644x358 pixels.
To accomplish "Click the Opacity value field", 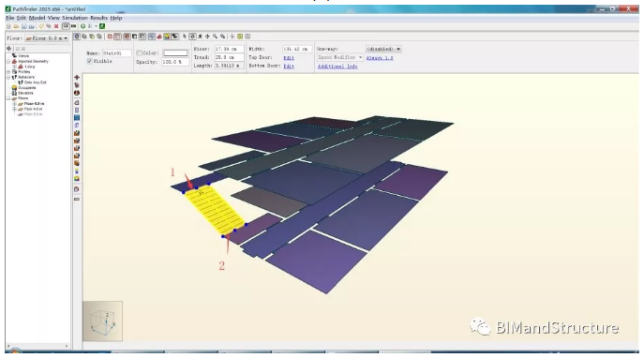I will (x=175, y=62).
